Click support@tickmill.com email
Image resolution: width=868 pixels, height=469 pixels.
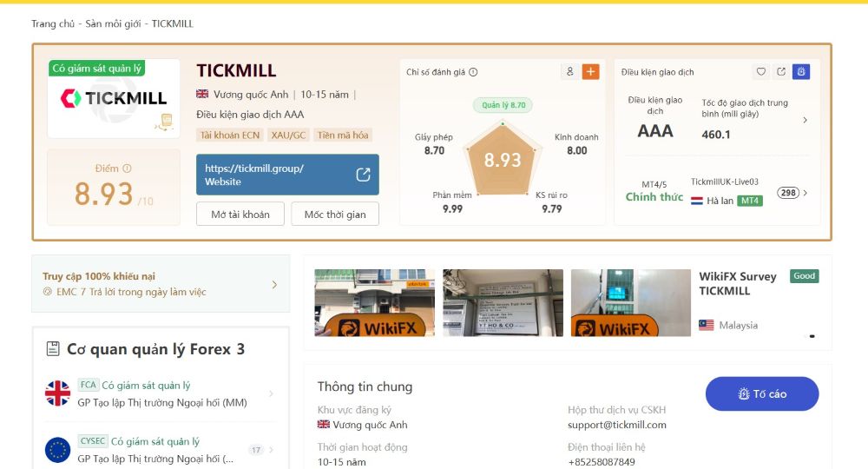616,425
